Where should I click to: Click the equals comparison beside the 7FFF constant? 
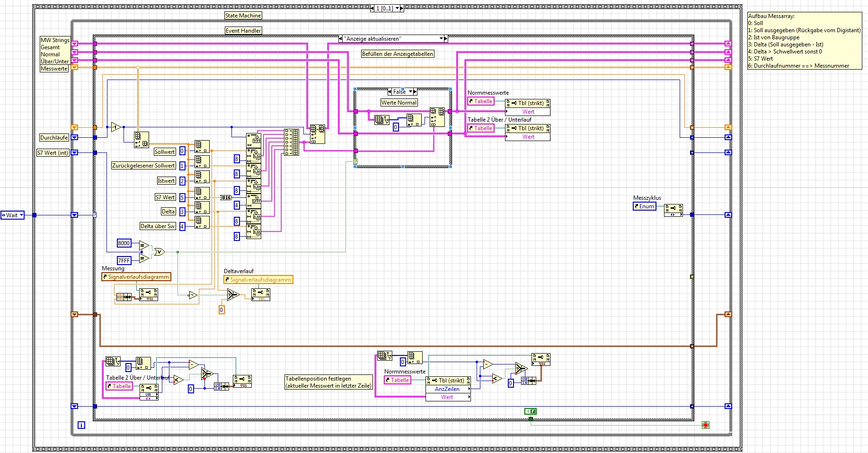[144, 258]
